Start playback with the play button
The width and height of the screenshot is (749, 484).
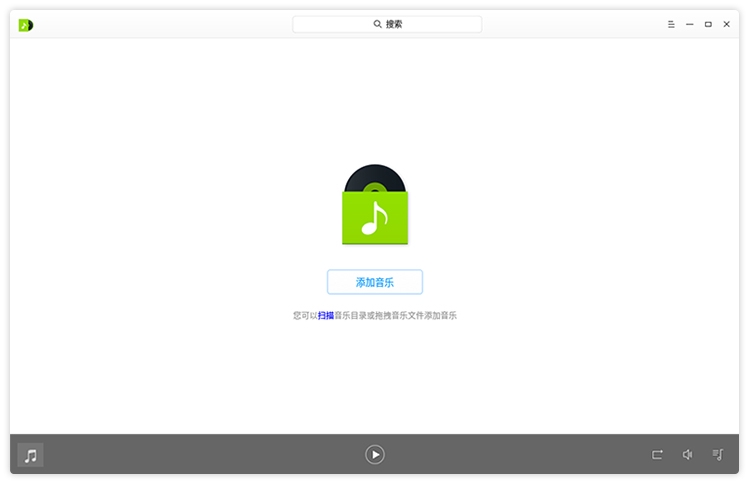[x=375, y=454]
